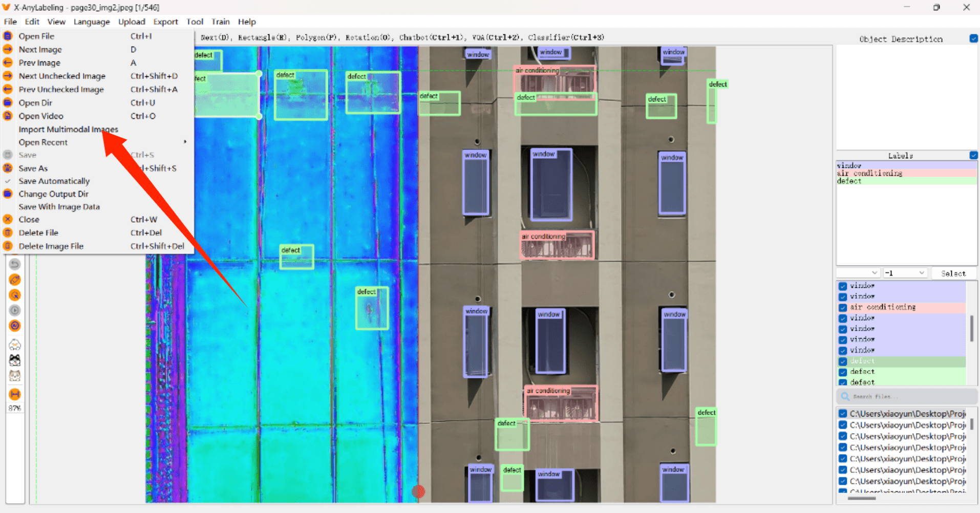
Task: Click the ragdoll cat mascot icon
Action: tap(15, 376)
